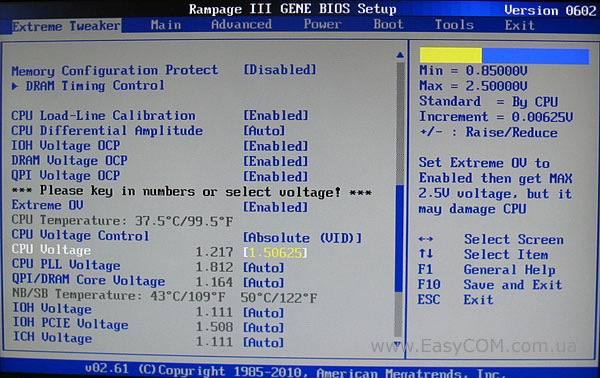Open the Tools tab
Image resolution: width=600 pixels, height=378 pixels.
point(454,25)
